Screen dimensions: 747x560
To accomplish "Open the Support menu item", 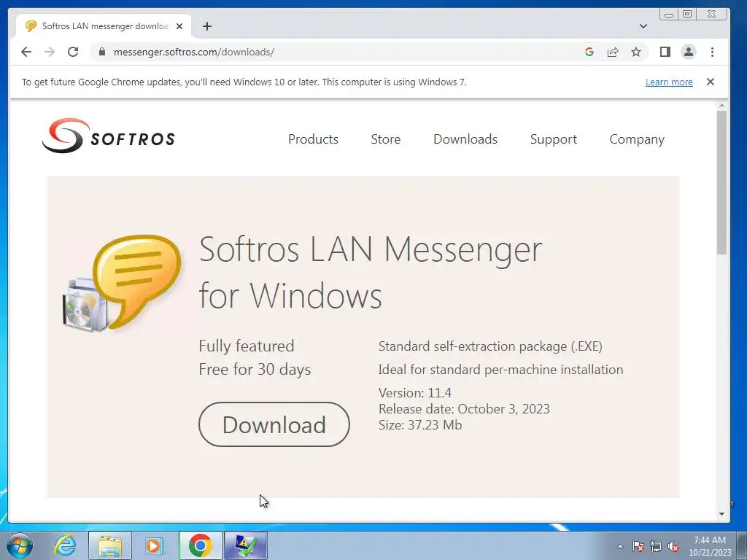I will pos(553,139).
